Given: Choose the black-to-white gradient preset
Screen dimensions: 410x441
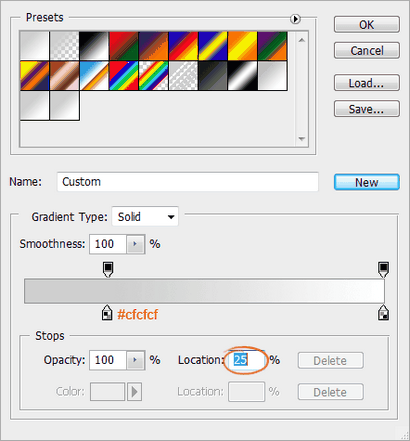Looking at the screenshot, I should pos(94,46).
